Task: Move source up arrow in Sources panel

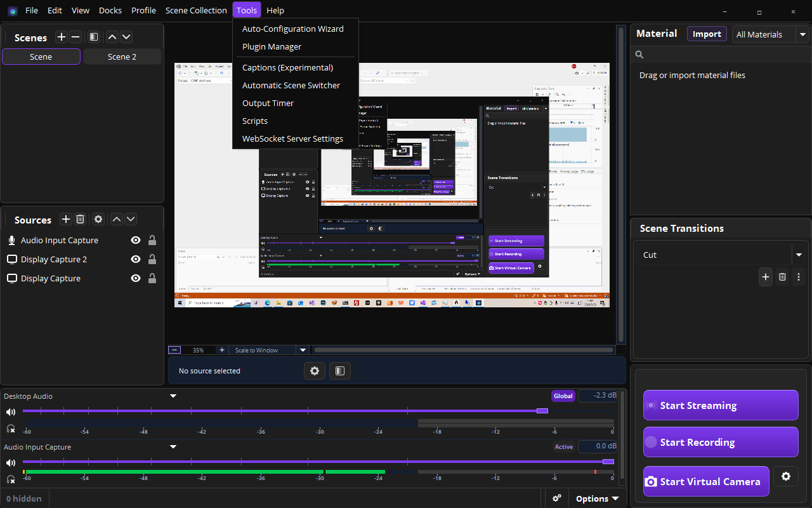Action: click(x=117, y=219)
